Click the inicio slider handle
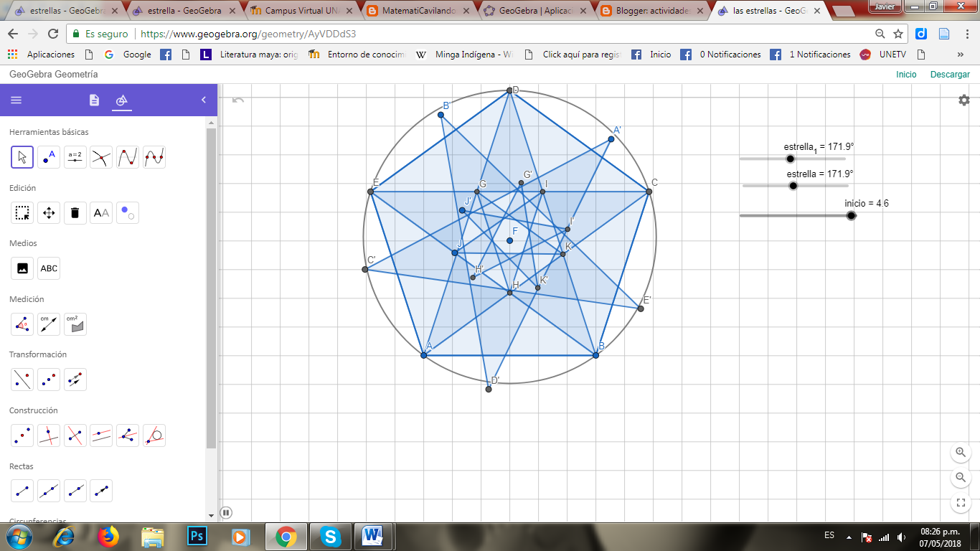980x551 pixels. tap(851, 215)
